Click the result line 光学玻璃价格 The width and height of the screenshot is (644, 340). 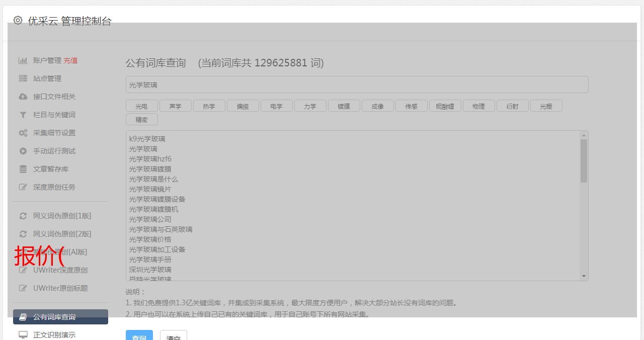[x=150, y=239]
